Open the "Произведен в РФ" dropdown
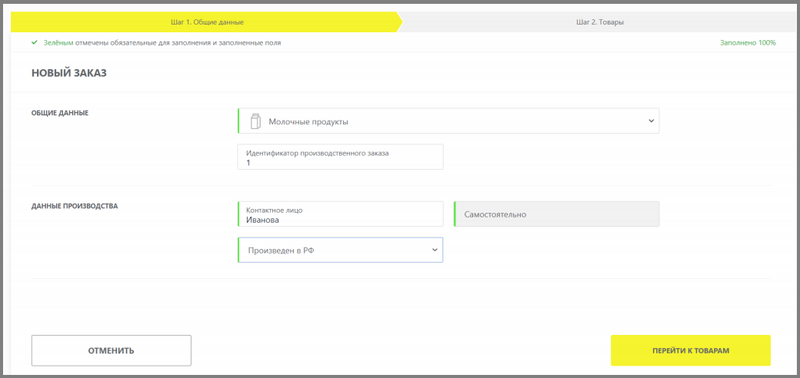 pyautogui.click(x=340, y=250)
